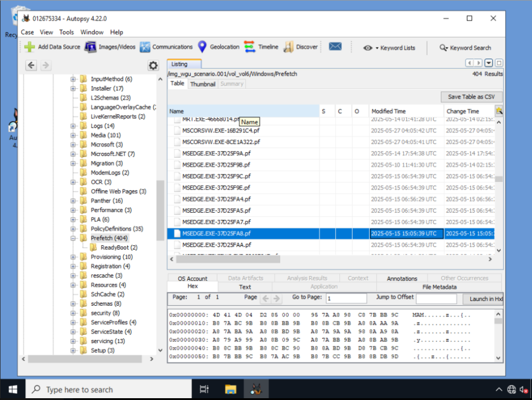Go back with the tree arrow
532x400 pixels.
pyautogui.click(x=31, y=65)
